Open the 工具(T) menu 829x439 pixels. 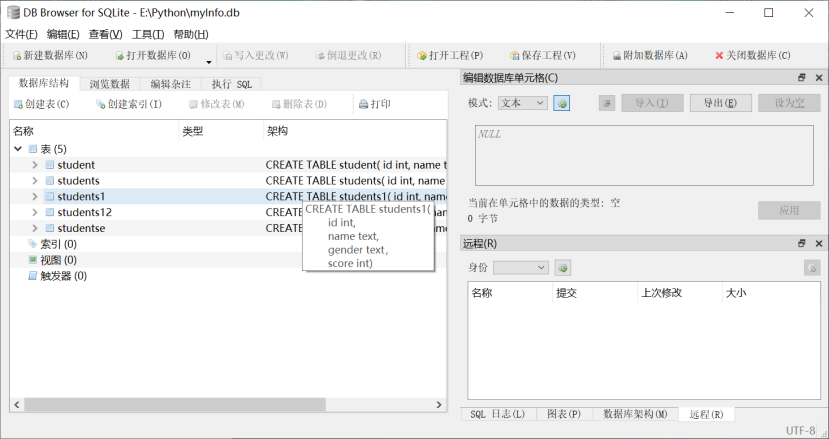(x=148, y=34)
